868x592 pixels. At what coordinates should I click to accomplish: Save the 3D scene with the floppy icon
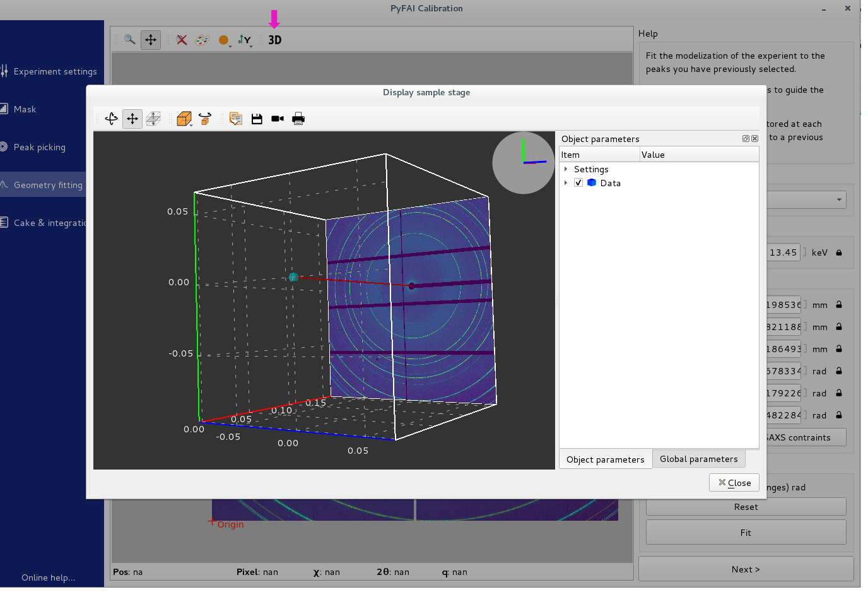[257, 119]
